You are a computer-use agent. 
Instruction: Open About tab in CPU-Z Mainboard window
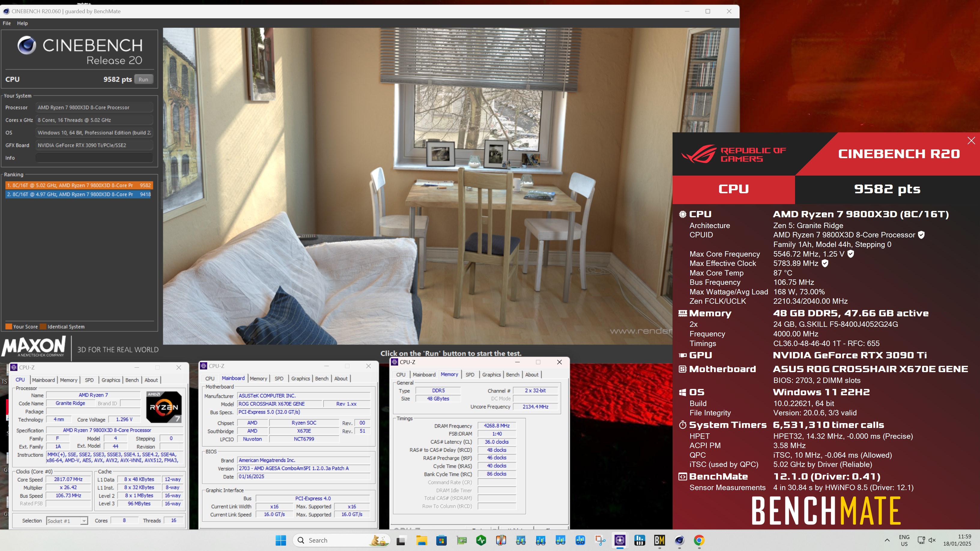tap(341, 378)
